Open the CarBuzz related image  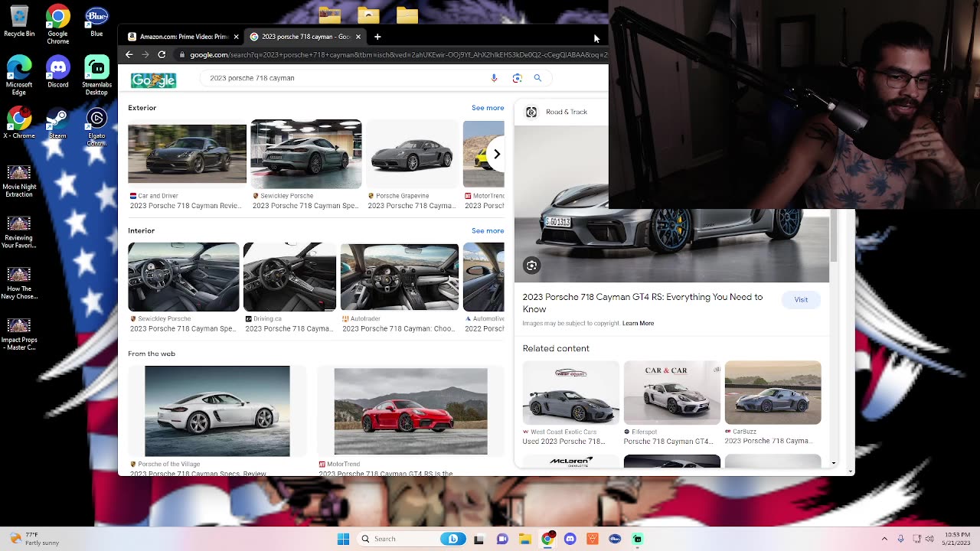pyautogui.click(x=773, y=393)
